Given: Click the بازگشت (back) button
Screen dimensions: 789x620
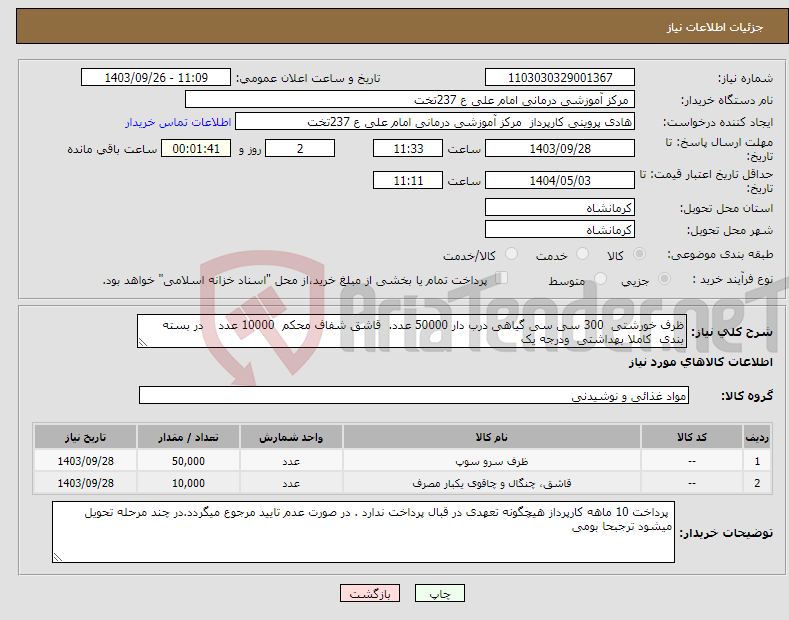Looking at the screenshot, I should tap(370, 593).
